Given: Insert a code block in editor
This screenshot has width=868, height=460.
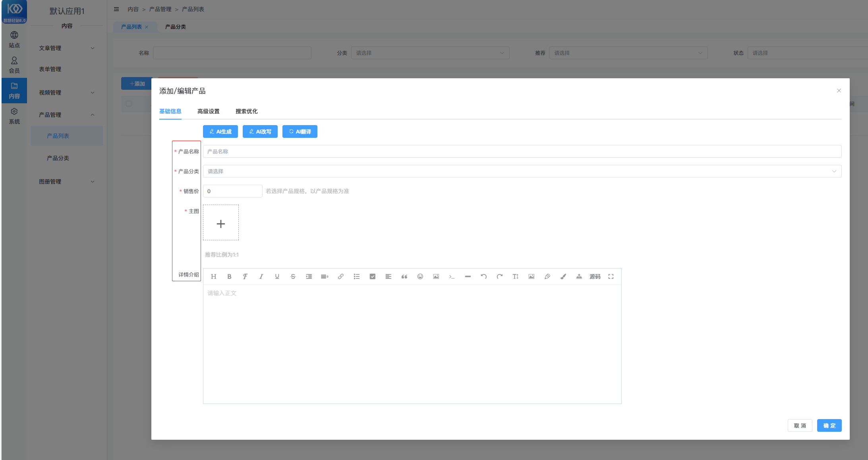Looking at the screenshot, I should click(452, 276).
